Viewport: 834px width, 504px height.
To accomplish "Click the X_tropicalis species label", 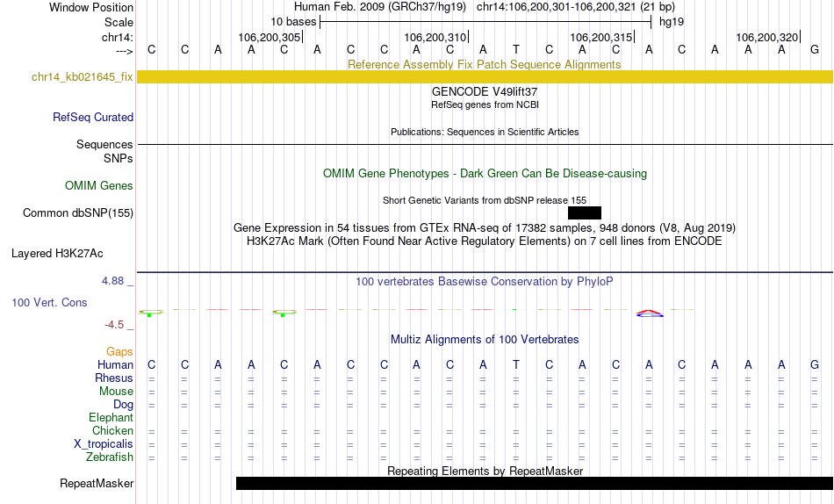I will point(104,444).
